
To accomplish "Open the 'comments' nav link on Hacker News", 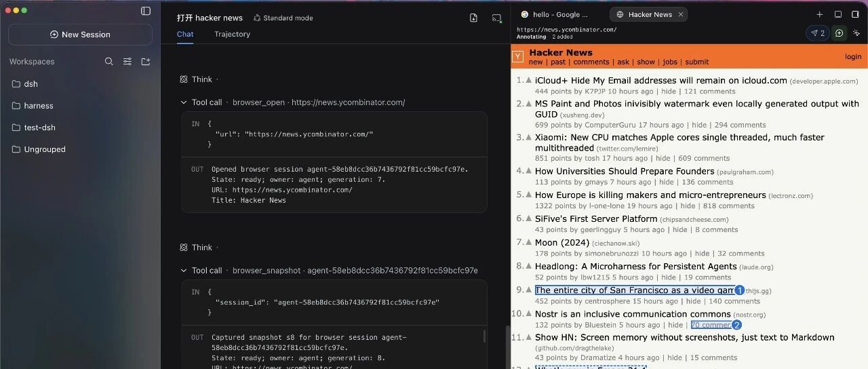I will 591,62.
